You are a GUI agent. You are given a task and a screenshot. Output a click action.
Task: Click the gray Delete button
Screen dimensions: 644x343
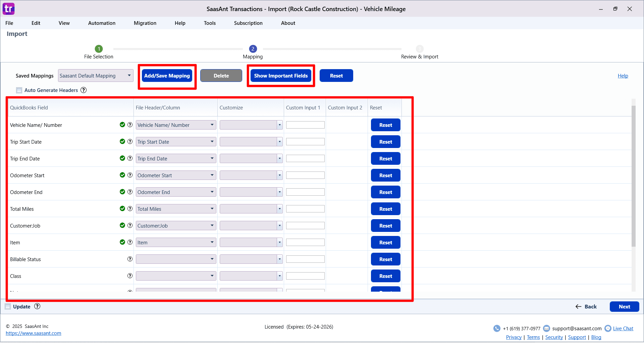click(221, 76)
